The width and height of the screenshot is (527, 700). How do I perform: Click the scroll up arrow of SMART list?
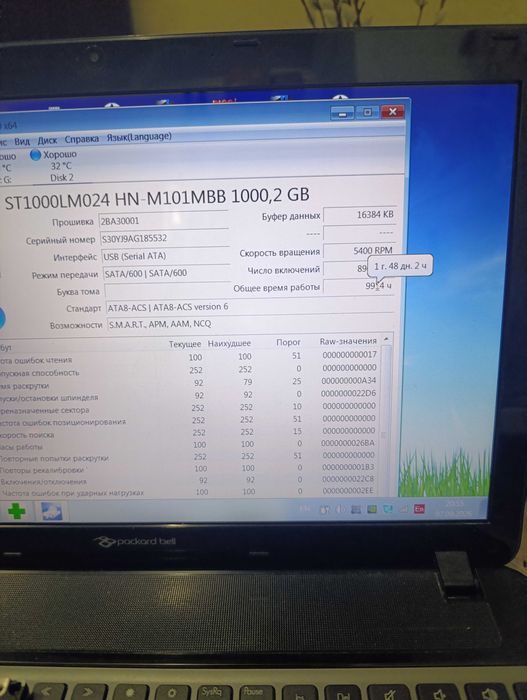386,340
